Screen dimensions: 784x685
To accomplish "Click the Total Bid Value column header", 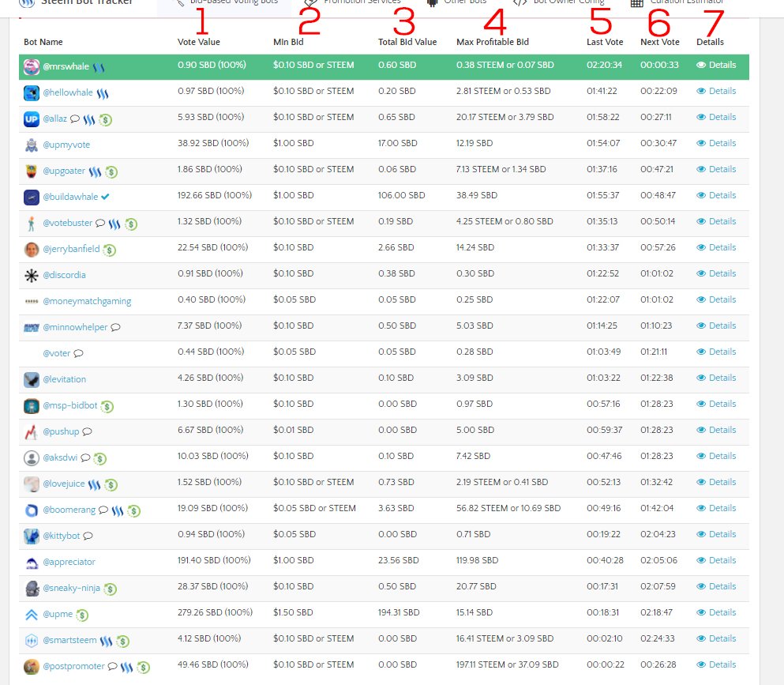I will click(407, 42).
